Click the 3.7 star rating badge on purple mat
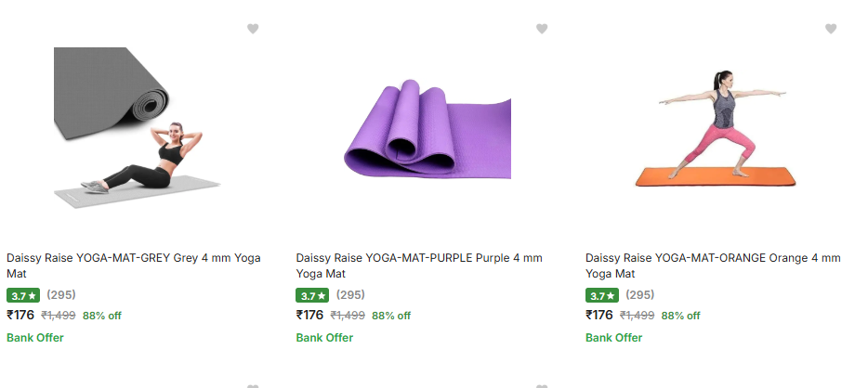Screen dimensions: 868x388 coord(312,296)
